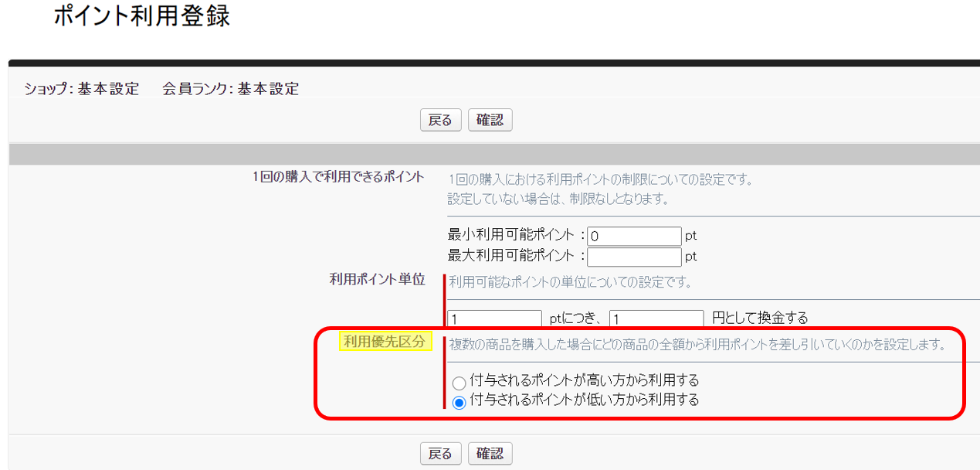Click inside the 最小利用可能ポイント input field
980x470 pixels.
click(633, 236)
